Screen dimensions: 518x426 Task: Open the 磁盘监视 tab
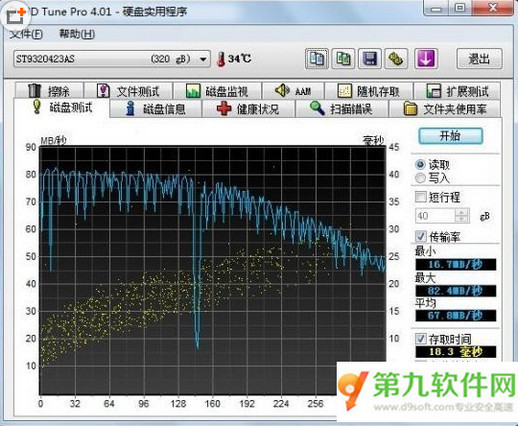(217, 91)
